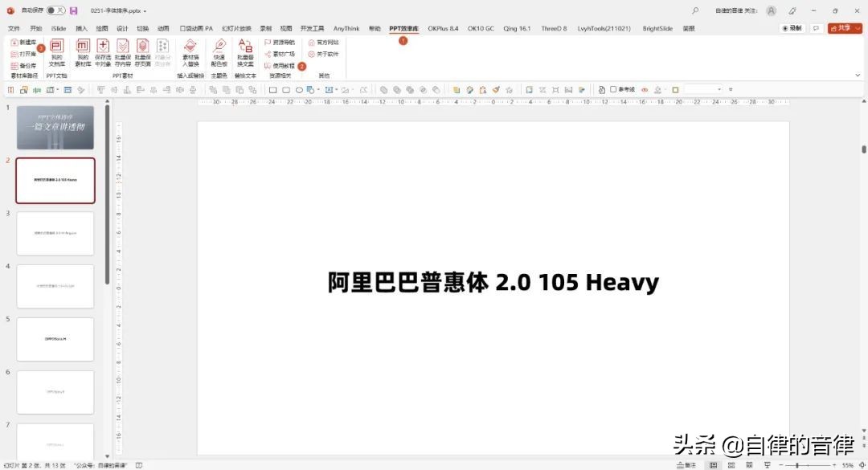Image resolution: width=868 pixels, height=470 pixels.
Task: Click the 55% zoom level
Action: pos(848,465)
